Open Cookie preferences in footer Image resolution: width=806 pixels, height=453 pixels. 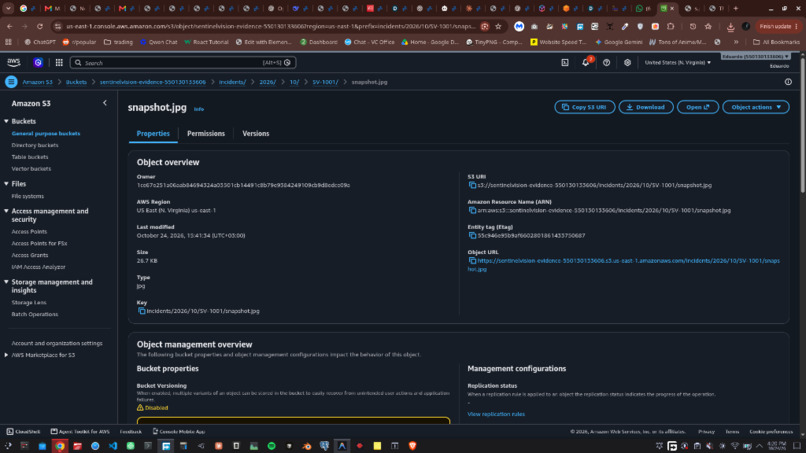(771, 431)
